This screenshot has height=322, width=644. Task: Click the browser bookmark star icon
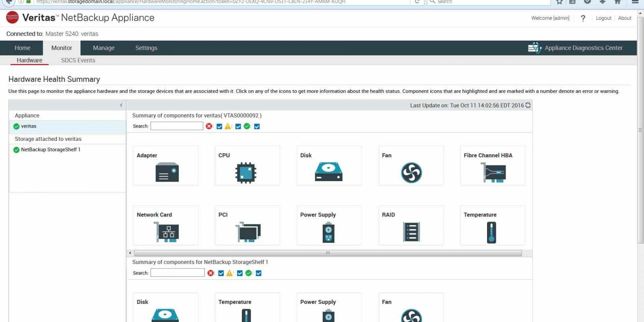point(559,2)
